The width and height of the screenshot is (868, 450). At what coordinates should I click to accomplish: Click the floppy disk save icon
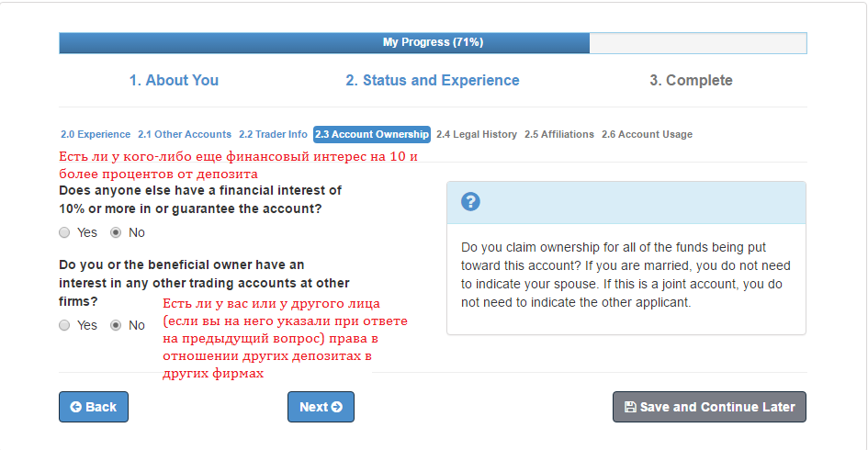click(630, 407)
